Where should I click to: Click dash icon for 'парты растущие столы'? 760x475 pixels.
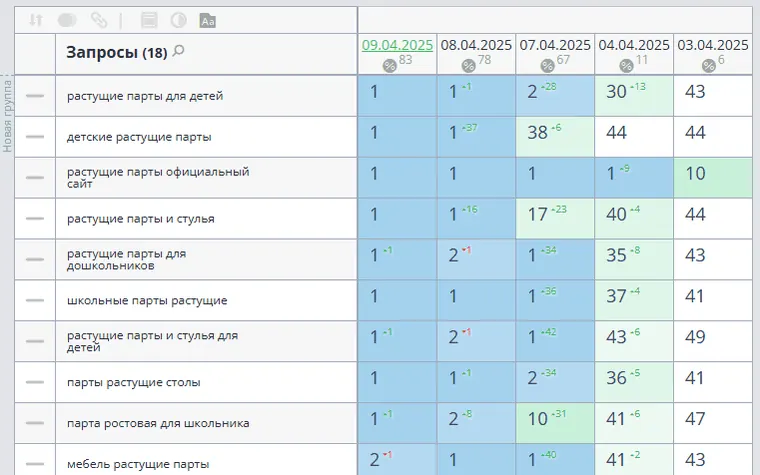(35, 382)
